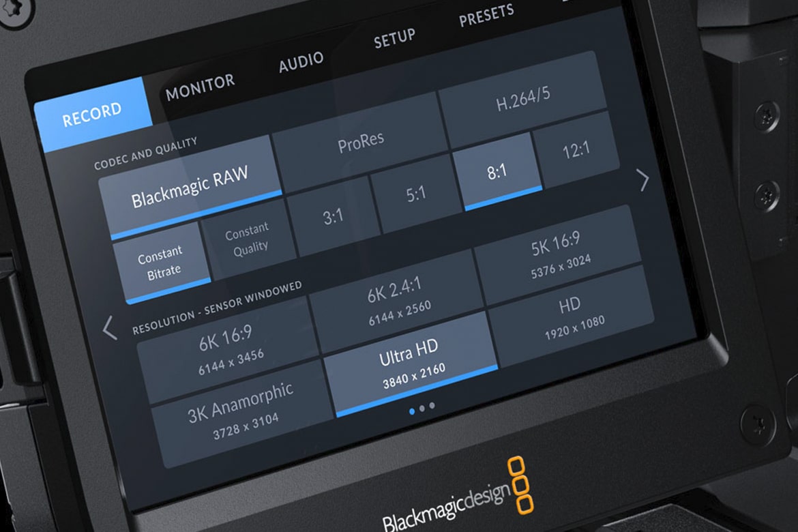Select Ultra HD 3840 x 2160 resolution
This screenshot has height=532, width=798.
click(410, 364)
